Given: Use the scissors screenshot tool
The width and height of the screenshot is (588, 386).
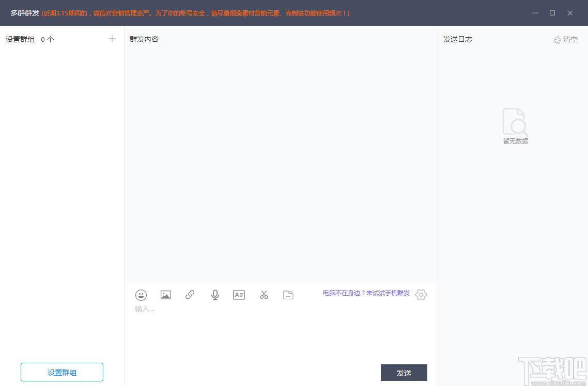Looking at the screenshot, I should (x=264, y=295).
